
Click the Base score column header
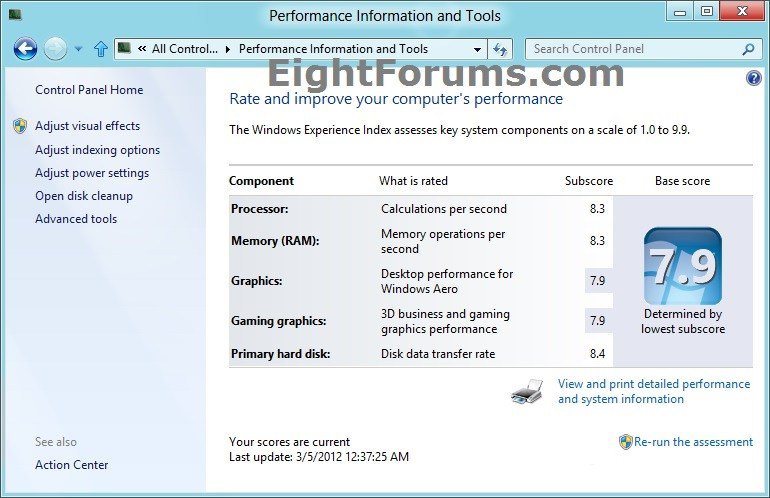pos(682,181)
